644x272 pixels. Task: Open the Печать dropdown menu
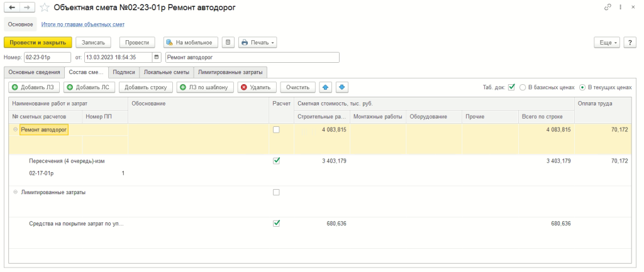click(258, 42)
